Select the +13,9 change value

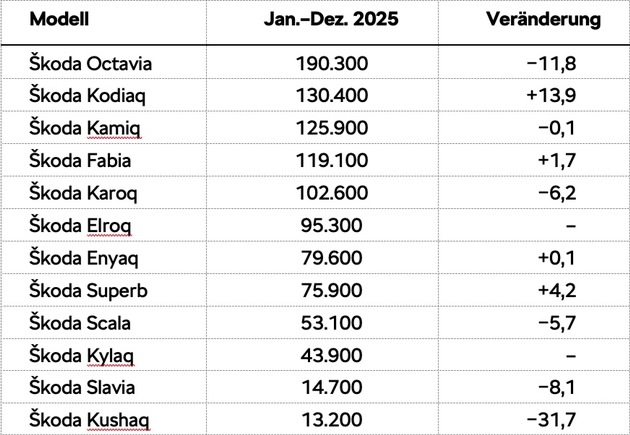(552, 96)
